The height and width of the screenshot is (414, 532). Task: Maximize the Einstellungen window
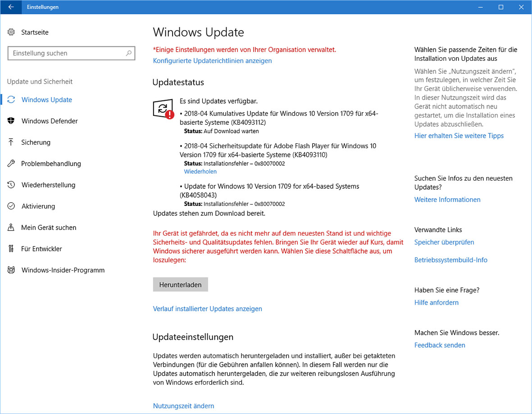[x=501, y=7]
